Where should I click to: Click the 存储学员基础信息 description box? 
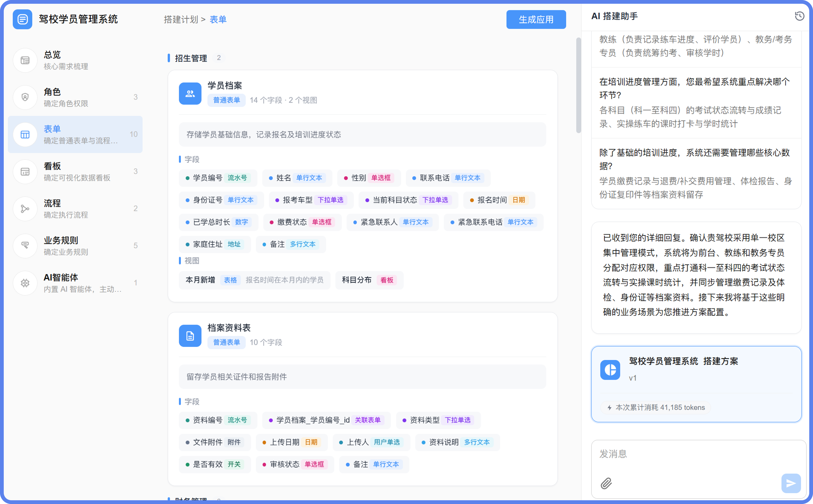[x=362, y=135]
